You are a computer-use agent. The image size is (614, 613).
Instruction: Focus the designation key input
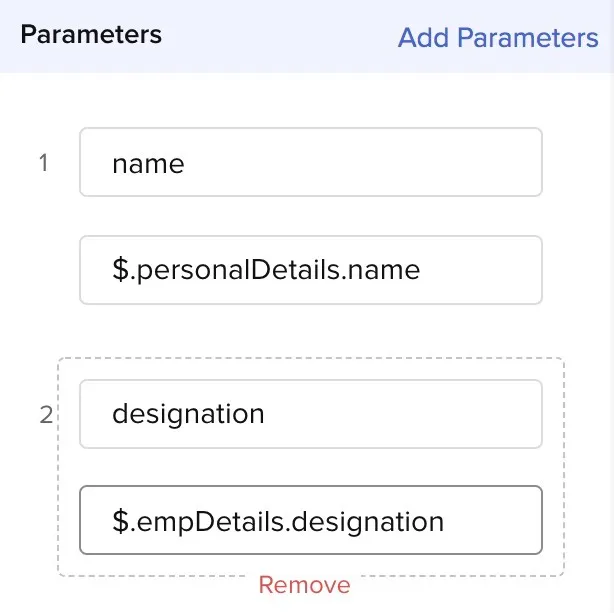311,414
